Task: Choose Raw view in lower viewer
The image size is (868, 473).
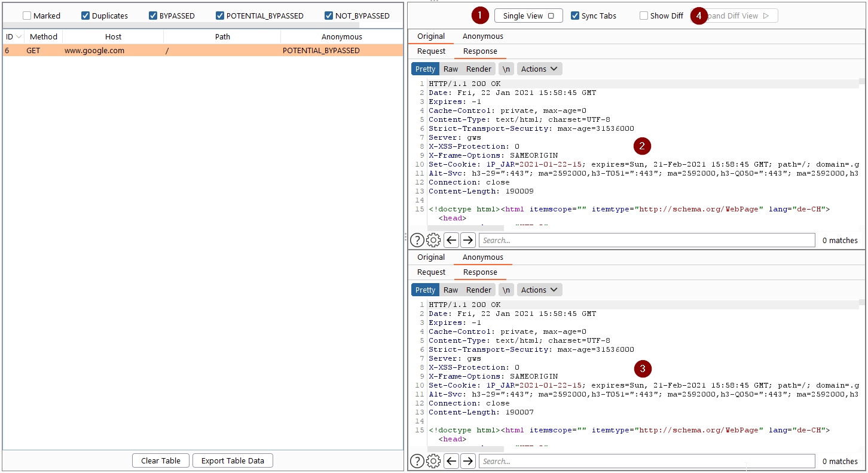Action: tap(451, 290)
